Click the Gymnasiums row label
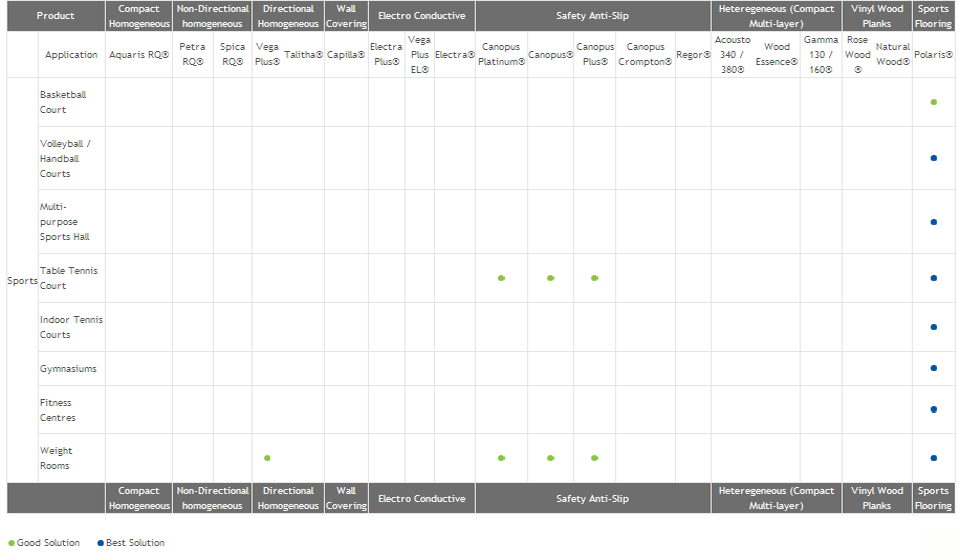 click(68, 368)
